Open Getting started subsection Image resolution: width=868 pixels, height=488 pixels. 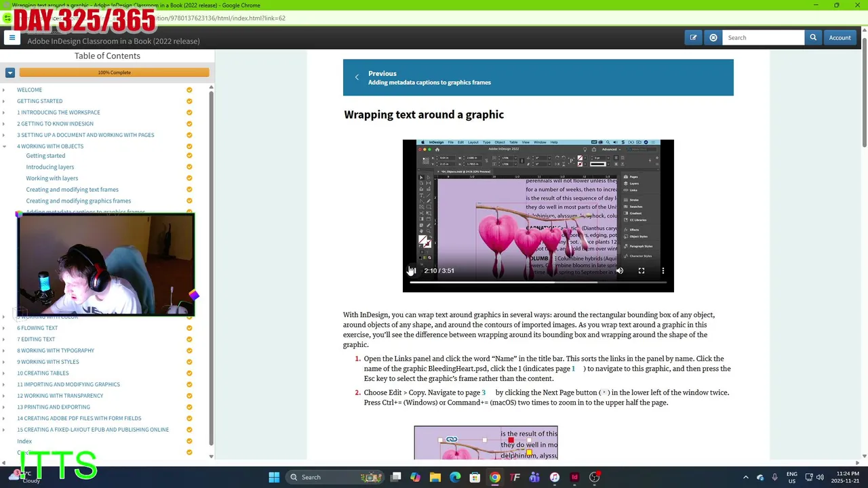point(45,156)
